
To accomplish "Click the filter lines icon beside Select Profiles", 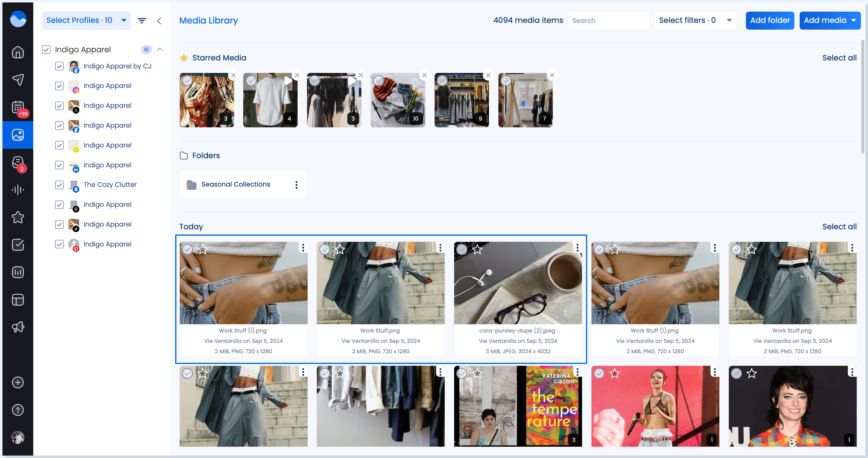I will [142, 20].
